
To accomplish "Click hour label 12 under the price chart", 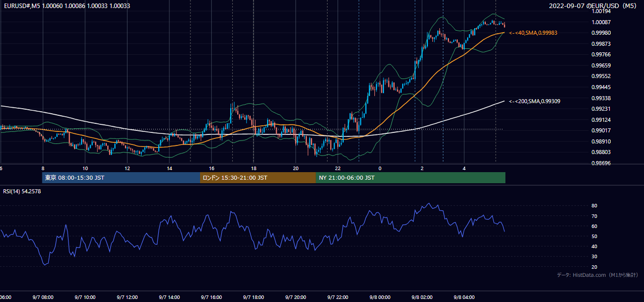I will [x=127, y=168].
